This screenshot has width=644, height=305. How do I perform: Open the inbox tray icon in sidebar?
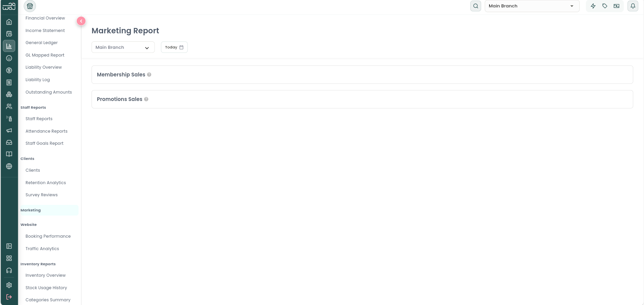(9, 142)
